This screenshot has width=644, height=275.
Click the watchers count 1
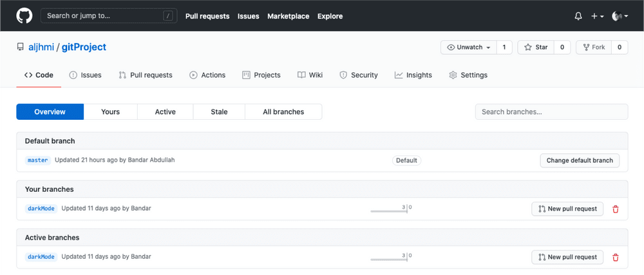504,47
